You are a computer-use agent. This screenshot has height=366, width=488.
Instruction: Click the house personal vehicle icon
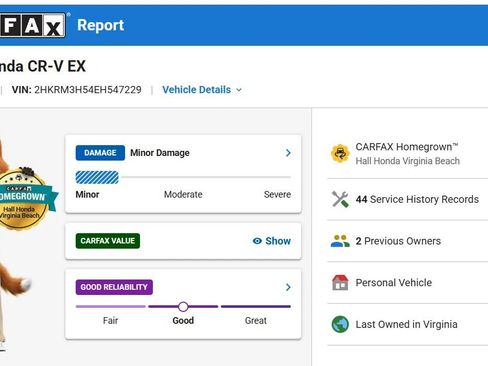point(340,282)
